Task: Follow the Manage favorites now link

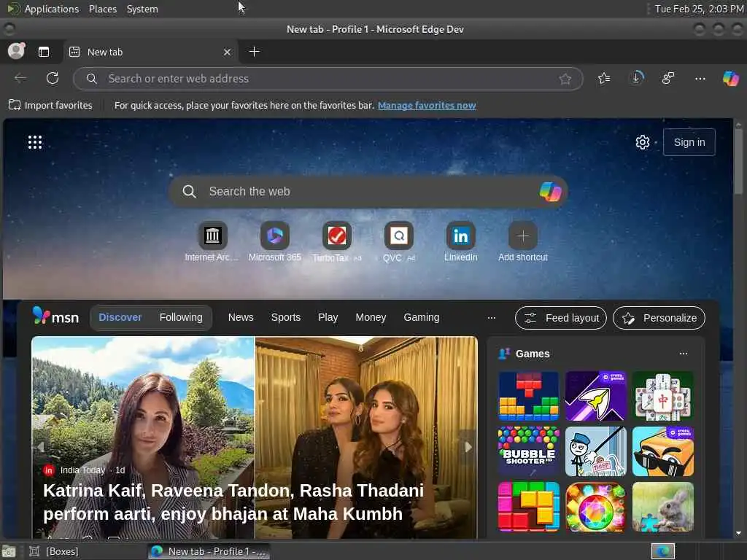Action: point(426,105)
